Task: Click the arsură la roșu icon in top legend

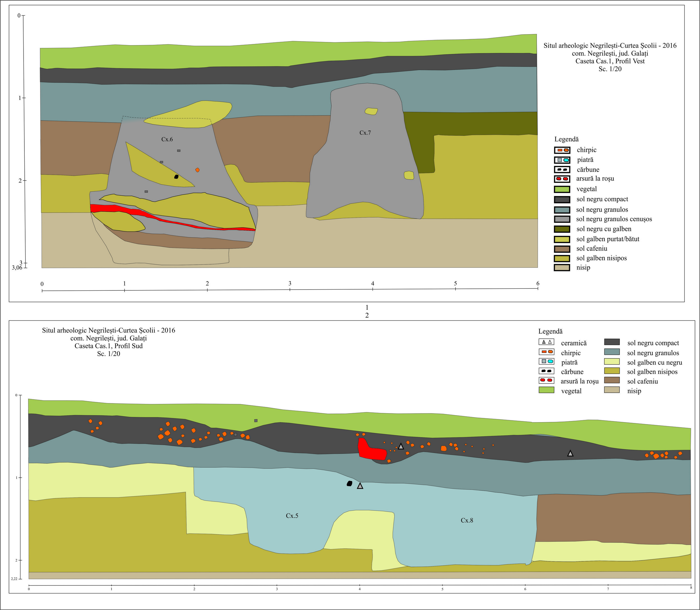Action: pyautogui.click(x=562, y=179)
